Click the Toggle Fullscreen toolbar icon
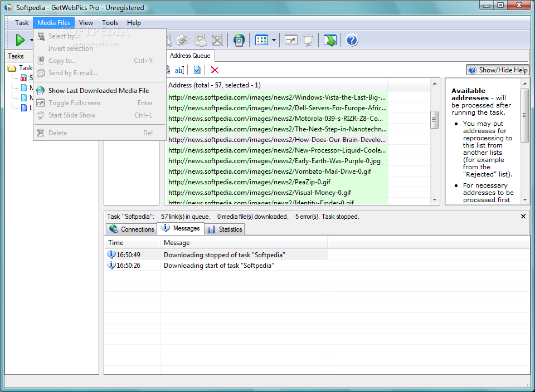 pos(291,40)
